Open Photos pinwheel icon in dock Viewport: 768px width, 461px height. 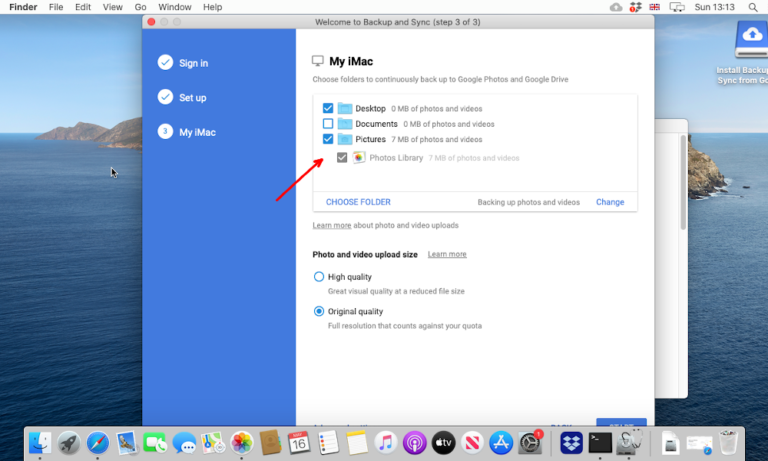[x=242, y=443]
